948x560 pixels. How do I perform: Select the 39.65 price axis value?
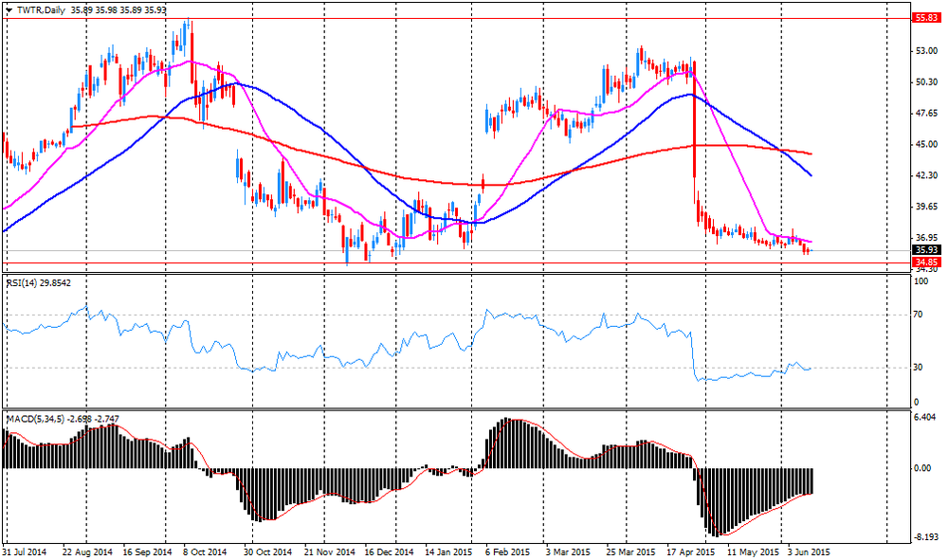click(927, 207)
